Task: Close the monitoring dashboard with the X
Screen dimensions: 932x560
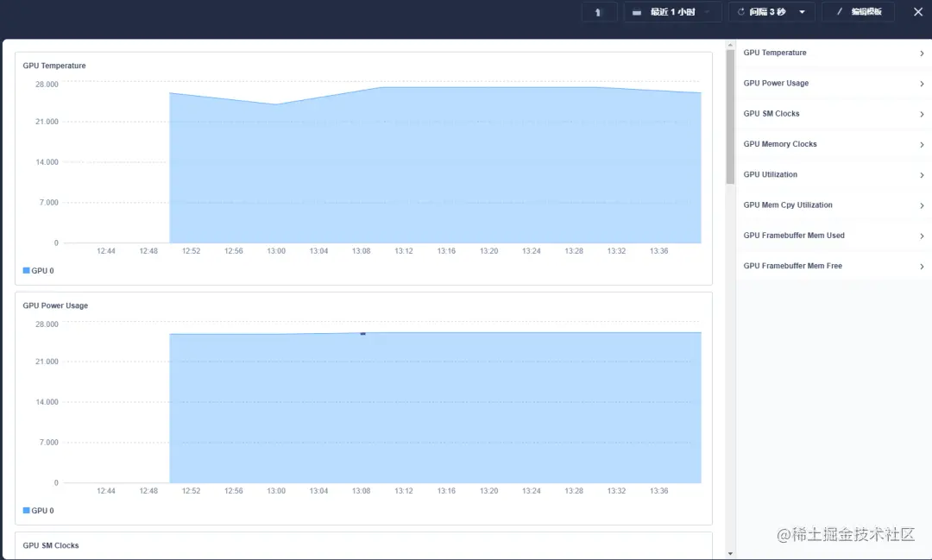Action: [917, 12]
